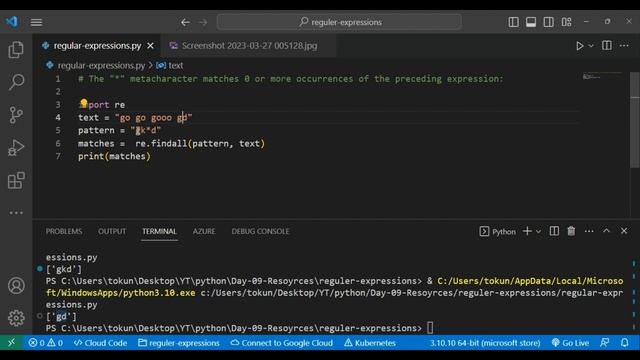Open the Search view in activity bar
This screenshot has width=640, height=360.
(16, 82)
